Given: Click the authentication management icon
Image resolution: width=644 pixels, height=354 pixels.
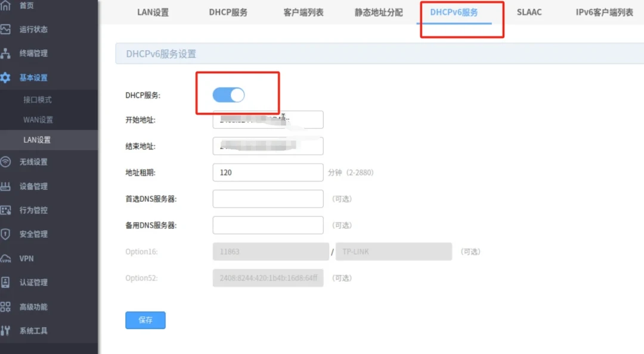Looking at the screenshot, I should [x=5, y=282].
